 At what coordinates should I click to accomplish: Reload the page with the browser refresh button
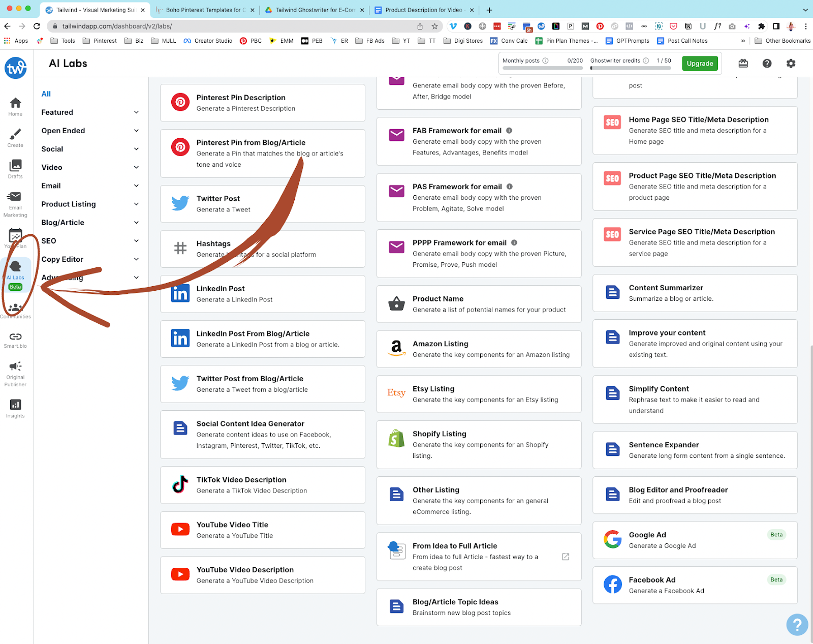tap(37, 26)
